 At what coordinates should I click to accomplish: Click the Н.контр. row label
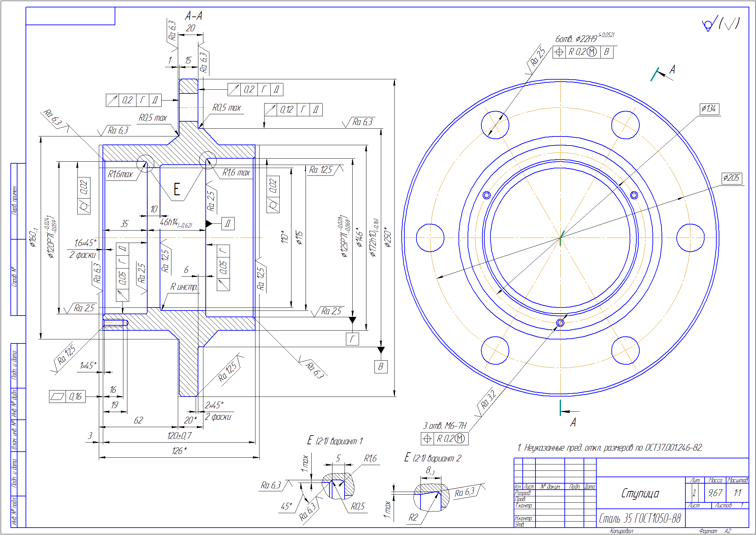pyautogui.click(x=523, y=518)
